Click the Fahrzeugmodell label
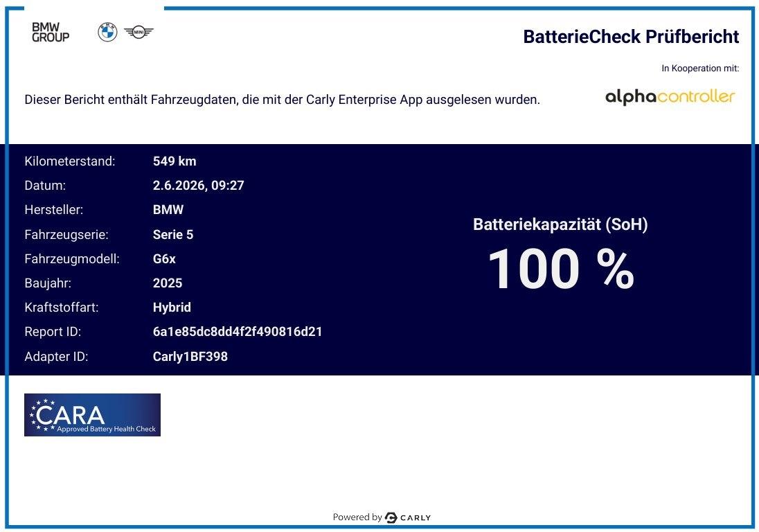The height and width of the screenshot is (532, 759). tap(71, 259)
